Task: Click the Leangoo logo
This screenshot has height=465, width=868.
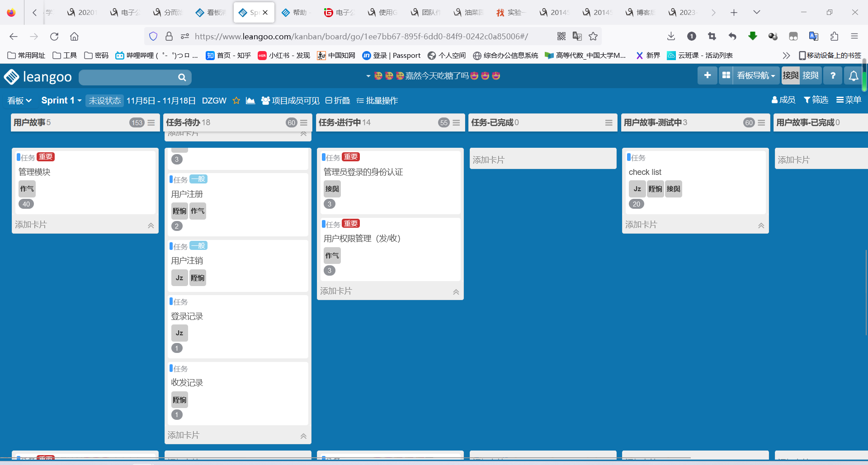Action: click(38, 77)
